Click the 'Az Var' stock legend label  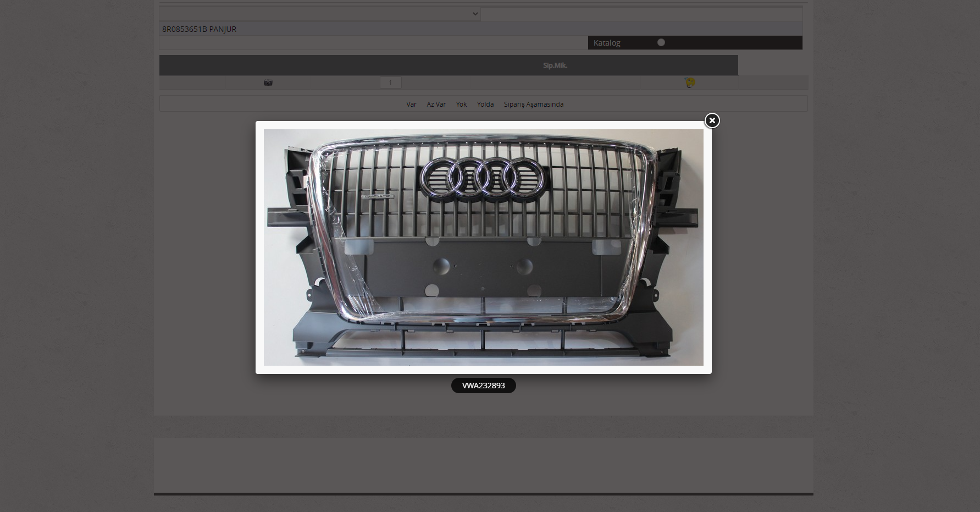tap(436, 104)
